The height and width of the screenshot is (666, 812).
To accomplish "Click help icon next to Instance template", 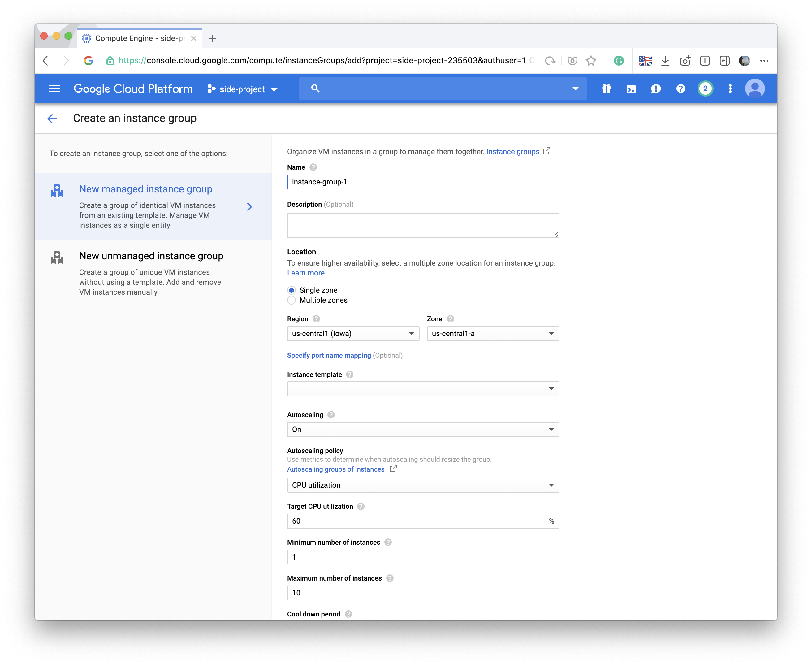I will tap(349, 375).
